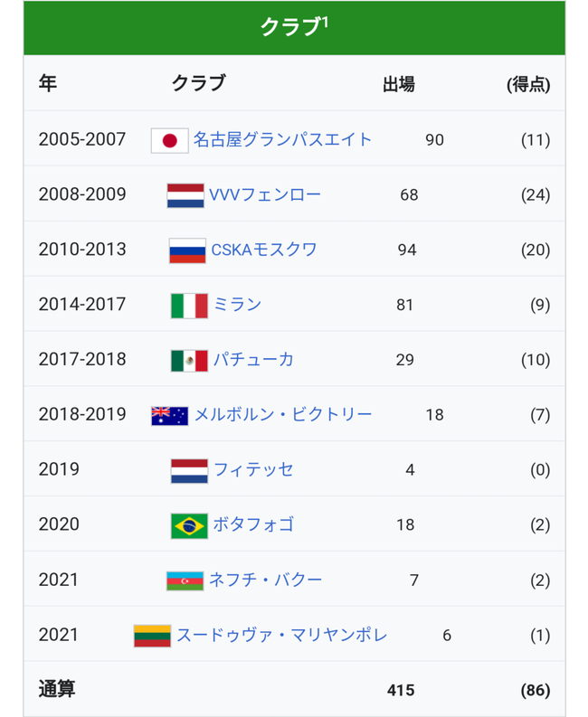Follow the ボタフォゴ link
Screen dimensions: 588x717
253,524
